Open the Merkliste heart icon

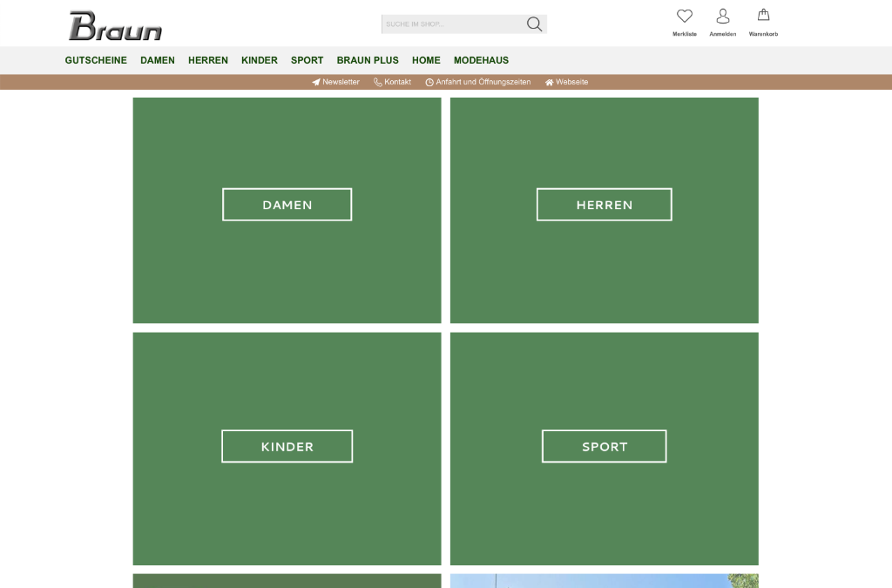coord(685,17)
